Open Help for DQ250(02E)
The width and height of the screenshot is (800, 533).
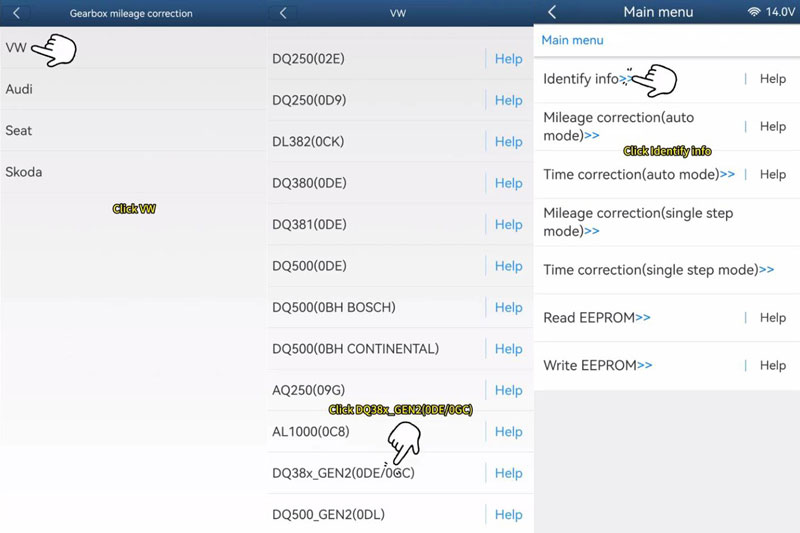508,59
